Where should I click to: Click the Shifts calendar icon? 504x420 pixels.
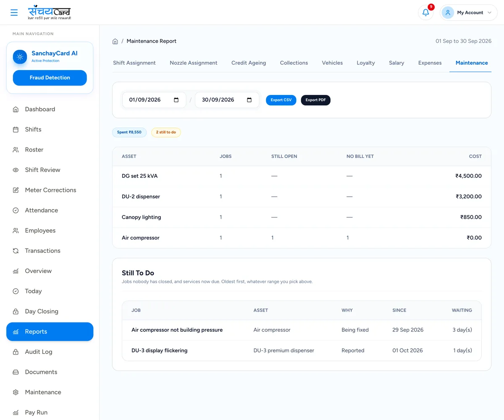pyautogui.click(x=16, y=129)
